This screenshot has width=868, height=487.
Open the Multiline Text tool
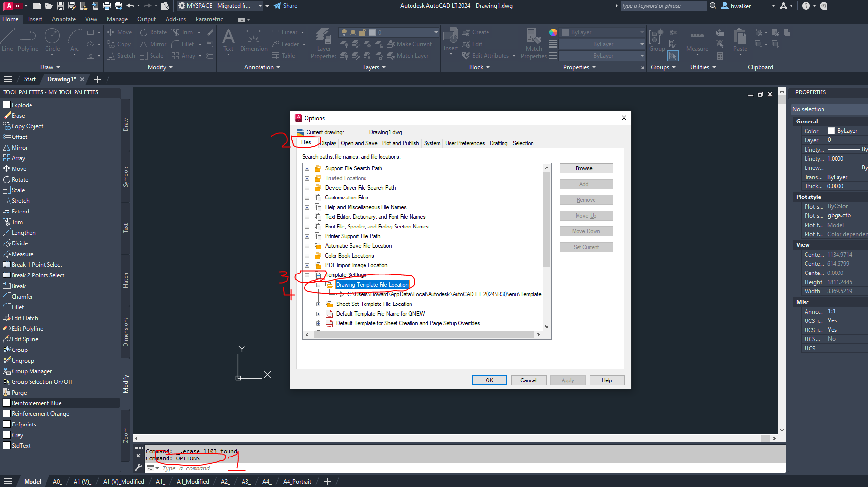pos(228,41)
